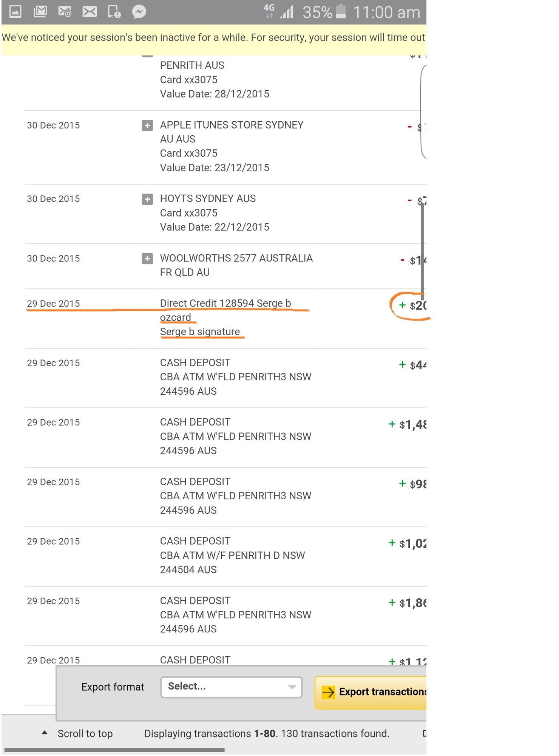Tap the gallery image notification icon
Viewport: 559px width, 756px height.
pos(15,12)
